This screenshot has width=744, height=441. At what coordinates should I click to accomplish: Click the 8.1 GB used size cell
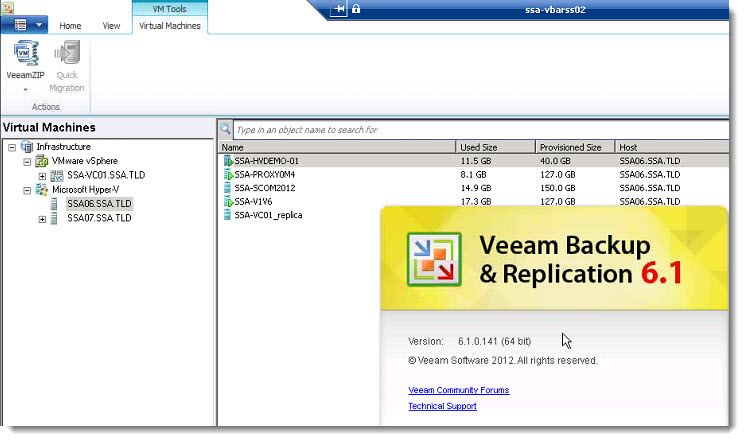coord(473,175)
